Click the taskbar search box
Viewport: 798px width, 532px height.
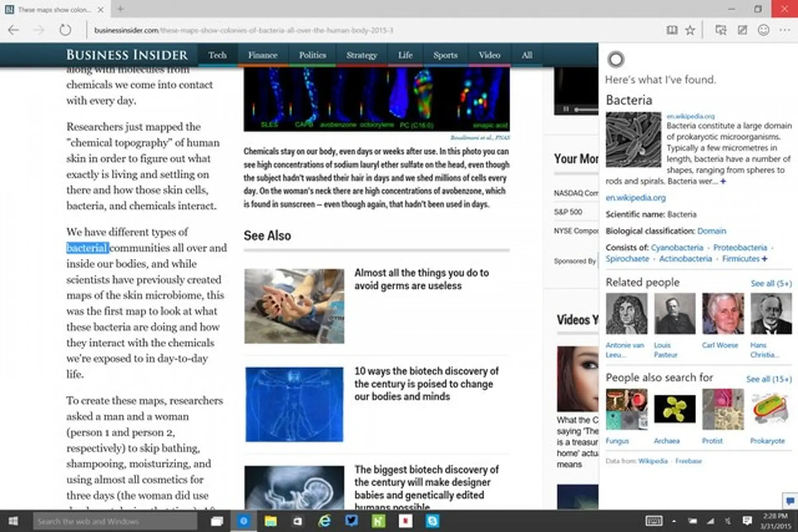tap(115, 521)
